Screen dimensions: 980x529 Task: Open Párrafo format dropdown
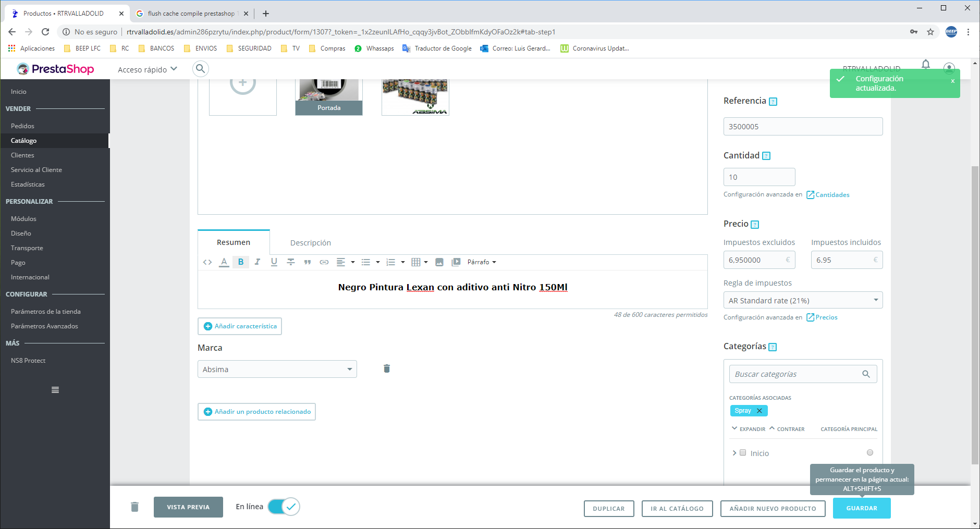click(482, 262)
